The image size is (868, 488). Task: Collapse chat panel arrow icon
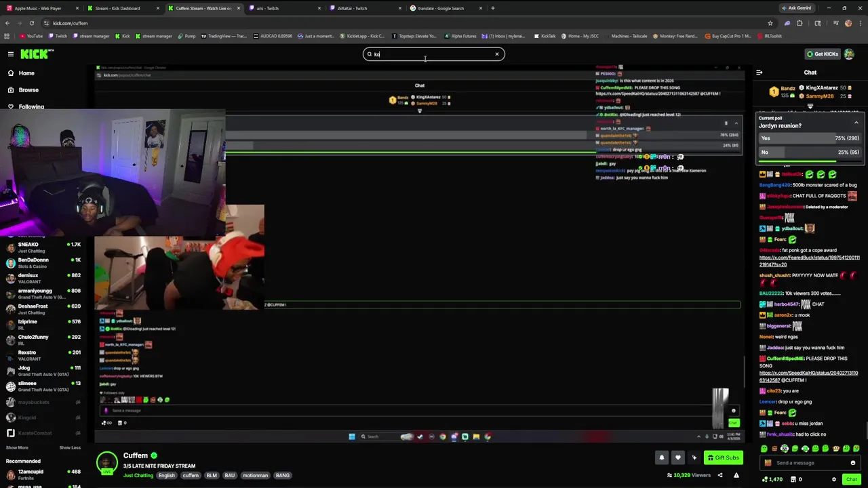click(759, 73)
